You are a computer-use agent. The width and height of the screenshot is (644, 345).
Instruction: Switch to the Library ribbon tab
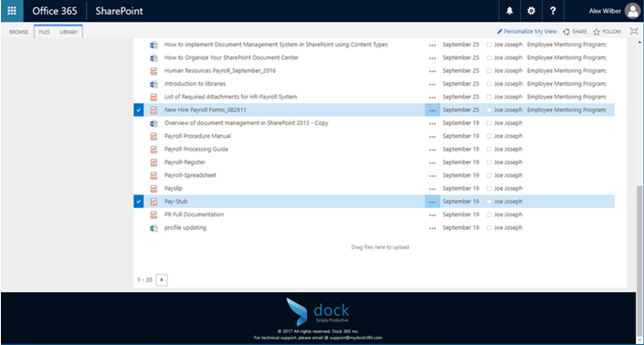pos(69,32)
